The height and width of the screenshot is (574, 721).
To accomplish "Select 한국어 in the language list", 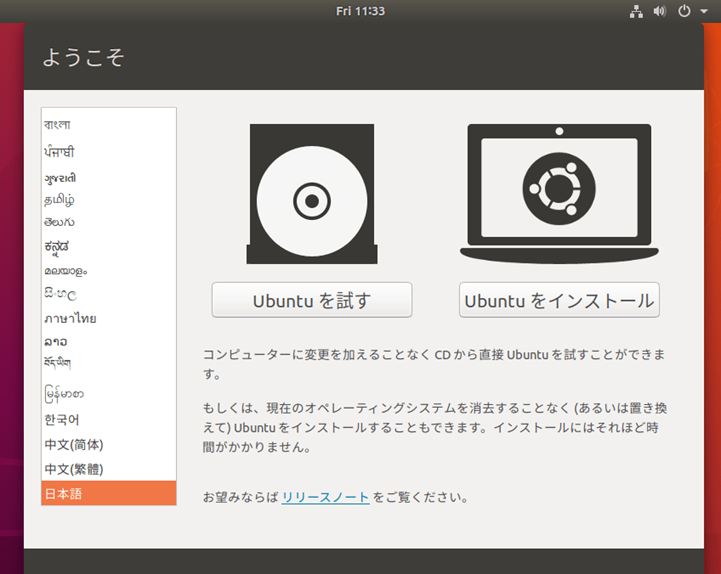I will (109, 420).
